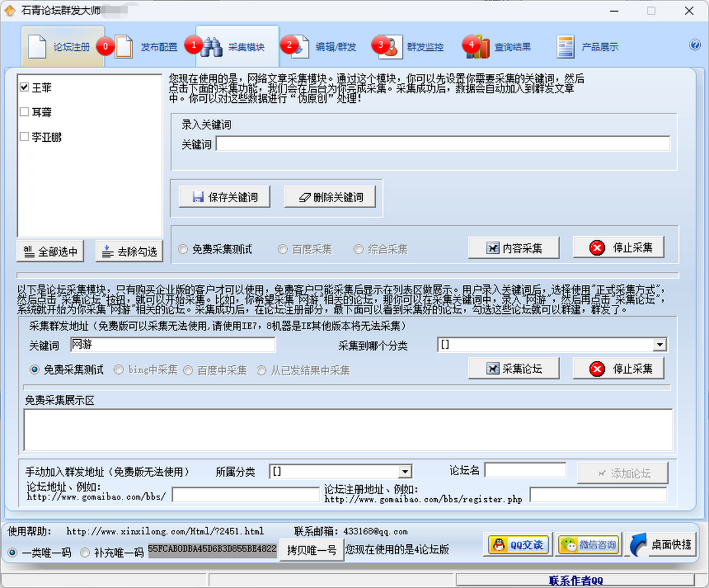The width and height of the screenshot is (709, 588).
Task: Check the 李亚鹏 checkbox
Action: 24,137
